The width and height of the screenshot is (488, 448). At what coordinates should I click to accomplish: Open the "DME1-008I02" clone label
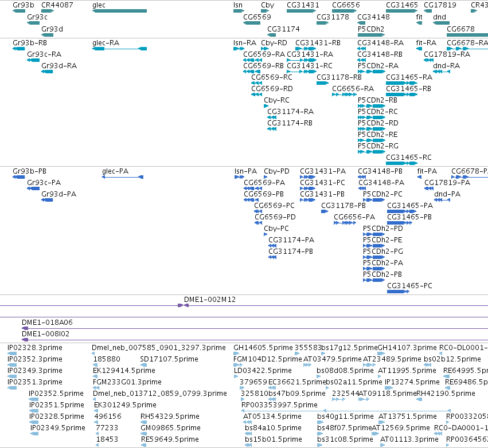pyautogui.click(x=45, y=333)
